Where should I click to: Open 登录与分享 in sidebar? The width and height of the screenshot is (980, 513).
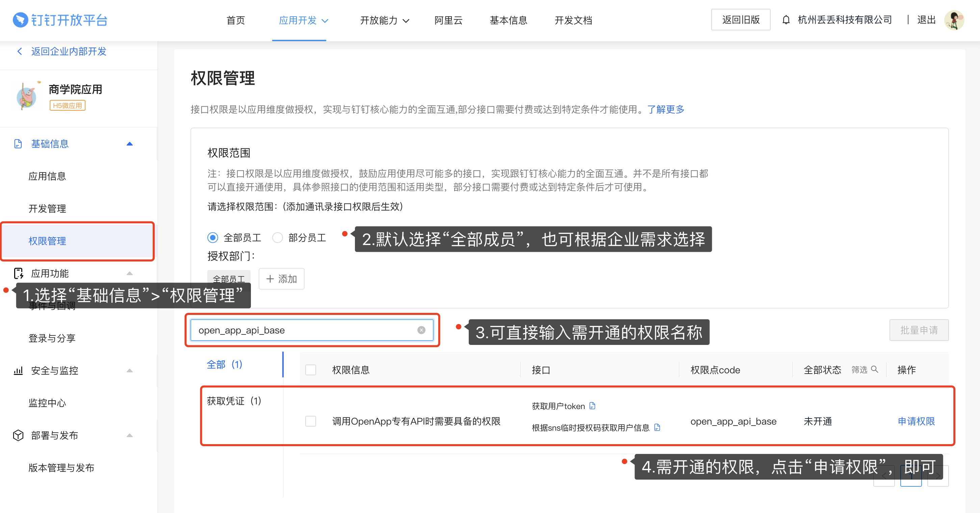[x=52, y=338]
